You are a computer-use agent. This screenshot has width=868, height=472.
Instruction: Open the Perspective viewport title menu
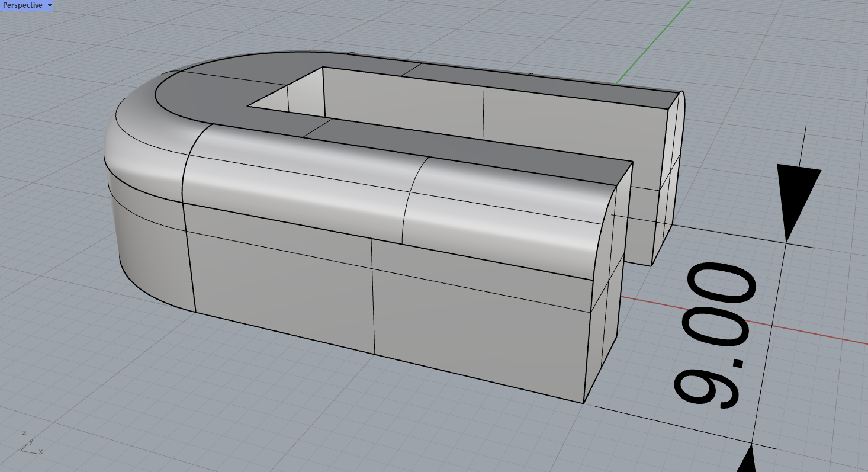click(22, 5)
